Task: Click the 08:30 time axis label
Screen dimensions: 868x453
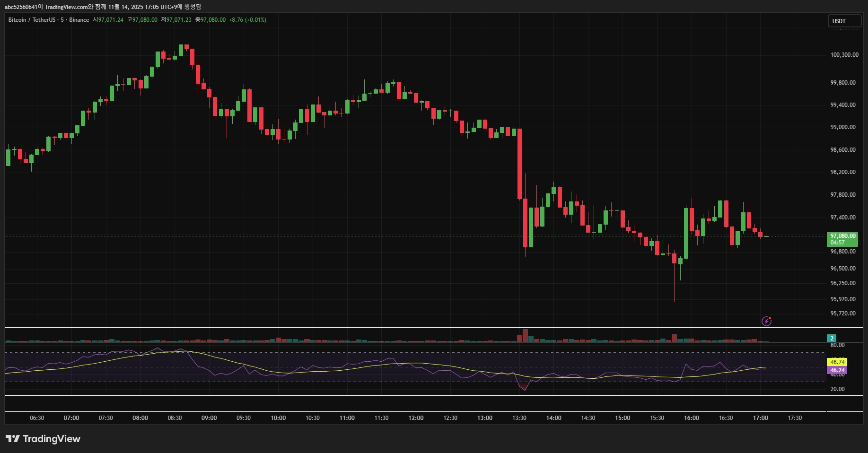Action: click(x=175, y=418)
